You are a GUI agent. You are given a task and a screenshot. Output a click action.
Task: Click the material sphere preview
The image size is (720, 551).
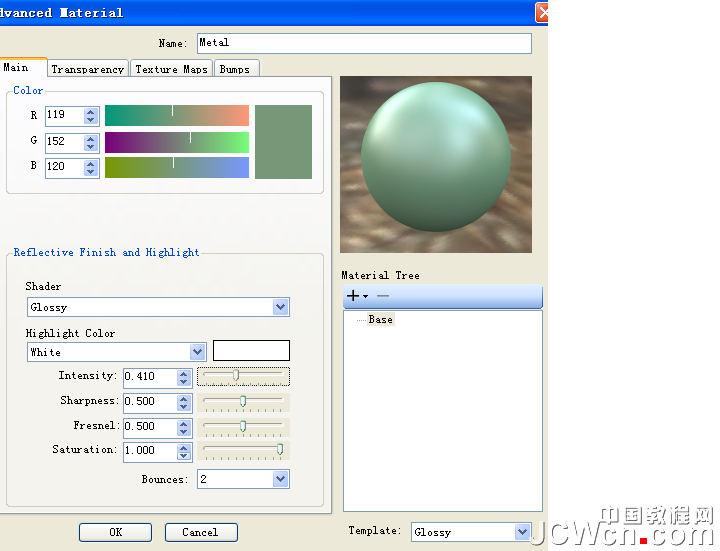(436, 164)
